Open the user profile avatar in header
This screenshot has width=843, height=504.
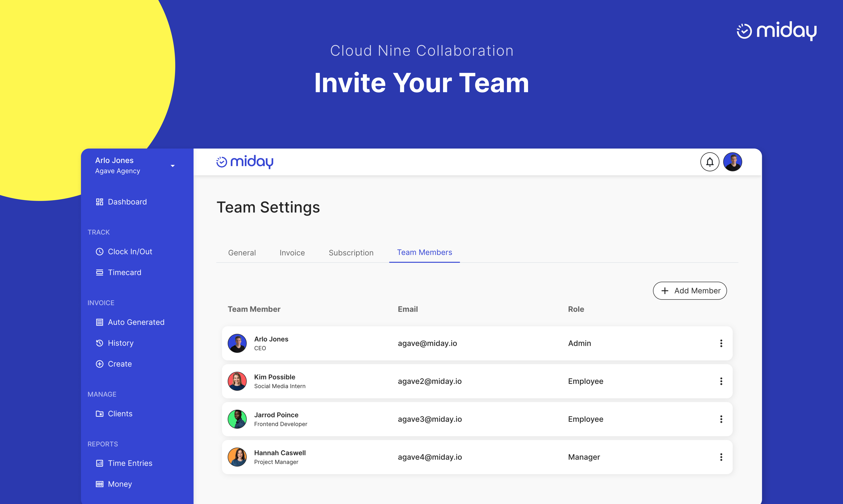coord(732,162)
